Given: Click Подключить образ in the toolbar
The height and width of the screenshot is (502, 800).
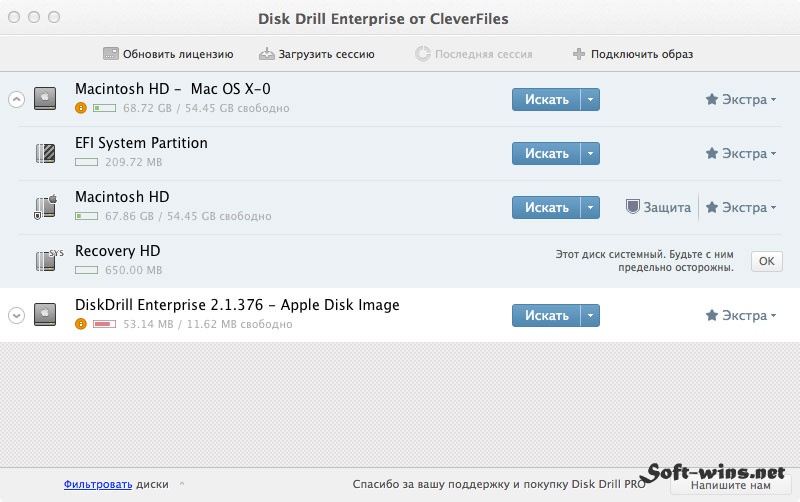Looking at the screenshot, I should click(x=633, y=54).
